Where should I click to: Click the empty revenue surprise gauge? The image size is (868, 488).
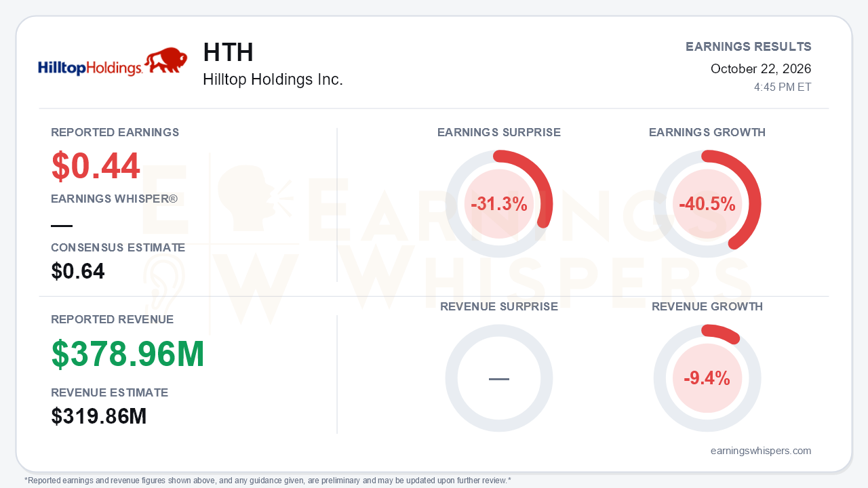click(499, 378)
